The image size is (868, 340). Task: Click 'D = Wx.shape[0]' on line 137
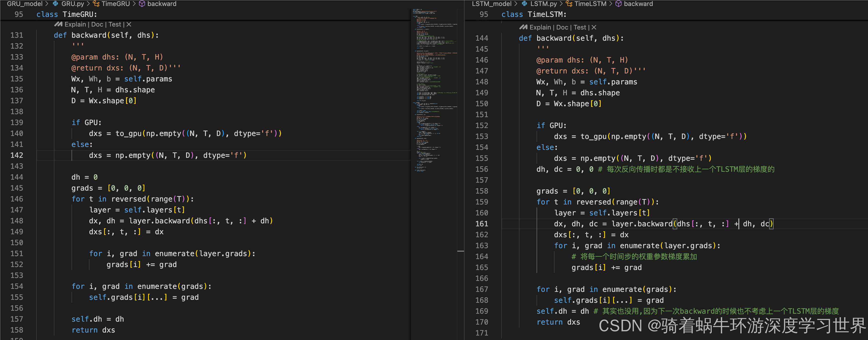pos(104,101)
